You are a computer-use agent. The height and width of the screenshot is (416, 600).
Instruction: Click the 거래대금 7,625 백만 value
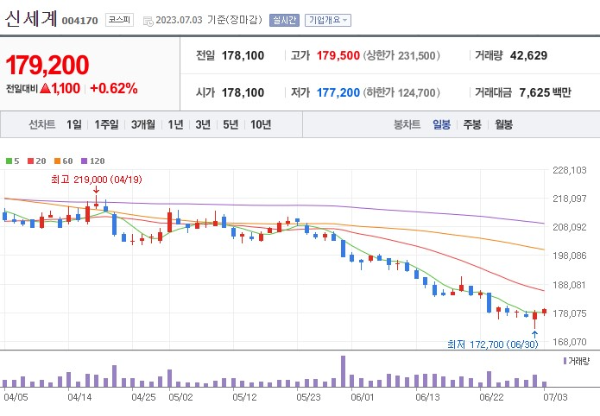(x=545, y=93)
